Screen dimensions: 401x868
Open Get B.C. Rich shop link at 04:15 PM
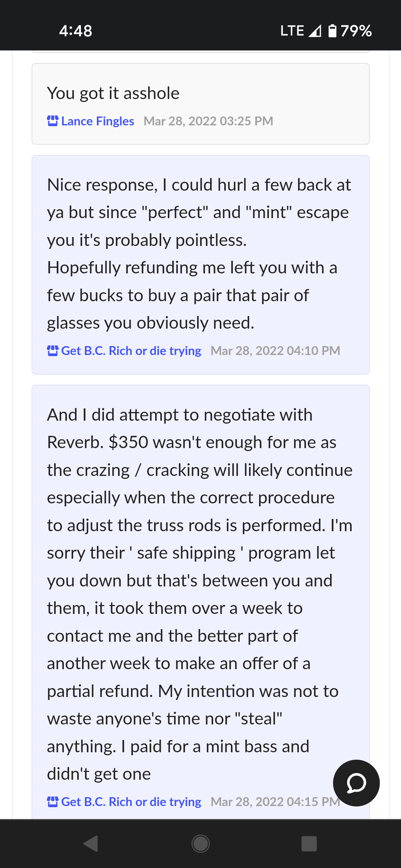[x=131, y=802]
